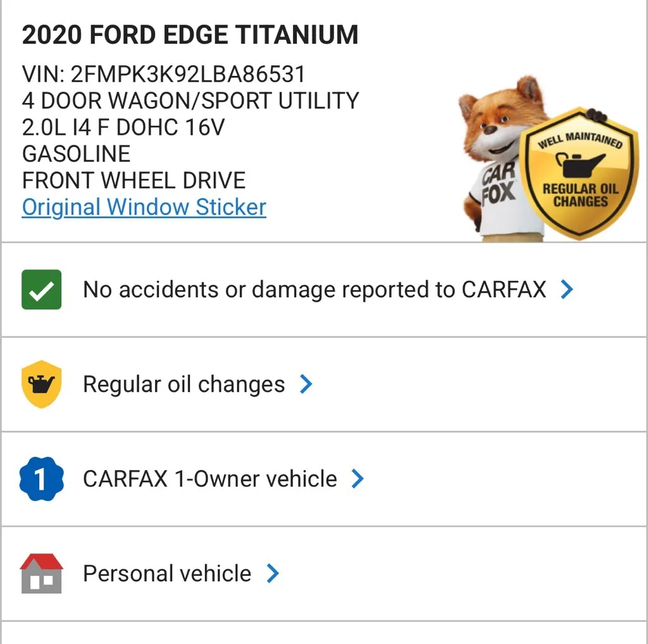Click the 2020 Ford Edge Titanium heading
648x644 pixels.
[x=190, y=35]
